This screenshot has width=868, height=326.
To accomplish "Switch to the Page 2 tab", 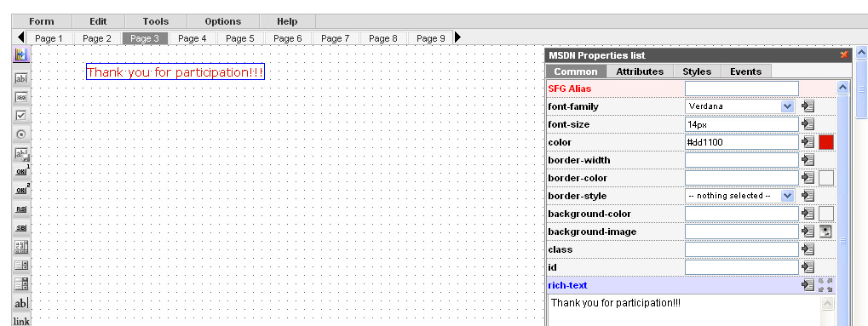I will 97,38.
